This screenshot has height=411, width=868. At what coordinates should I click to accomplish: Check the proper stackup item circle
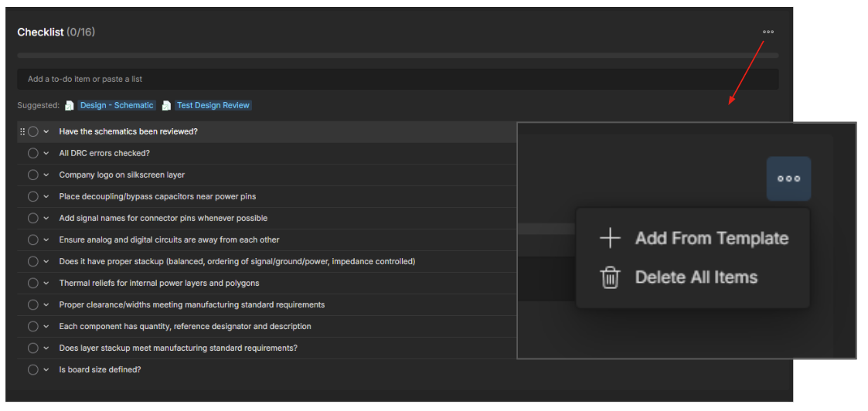(33, 261)
